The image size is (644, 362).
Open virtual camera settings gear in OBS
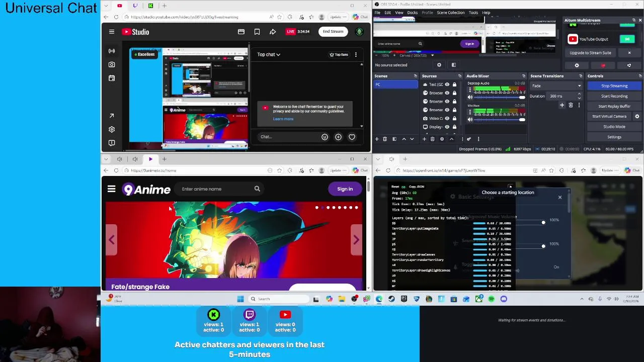tap(637, 116)
